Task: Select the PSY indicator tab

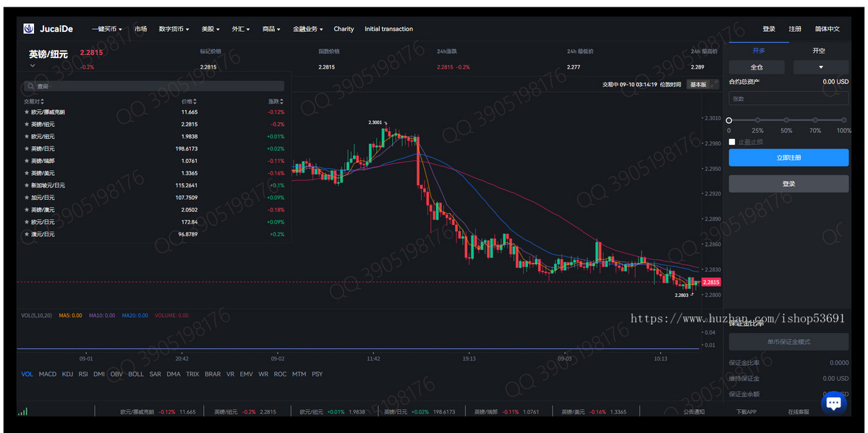Action: tap(317, 374)
